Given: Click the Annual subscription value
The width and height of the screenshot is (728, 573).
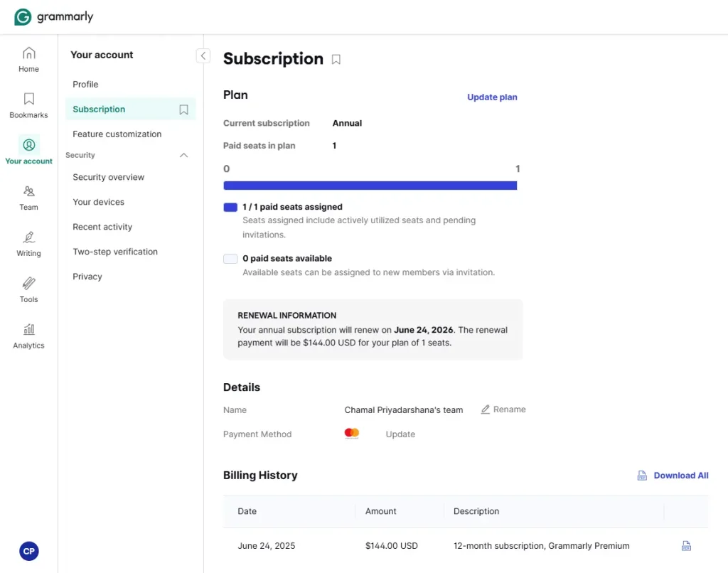Looking at the screenshot, I should 347,124.
